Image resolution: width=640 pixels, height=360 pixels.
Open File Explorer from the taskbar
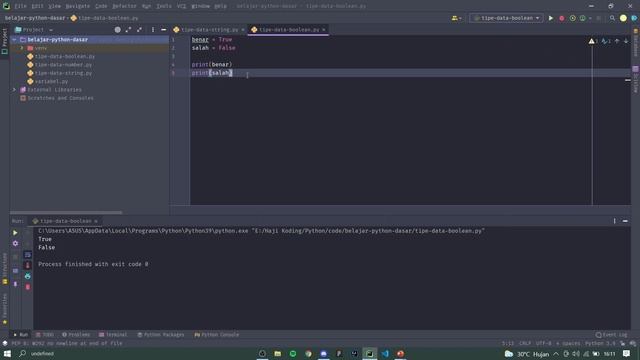point(278,353)
